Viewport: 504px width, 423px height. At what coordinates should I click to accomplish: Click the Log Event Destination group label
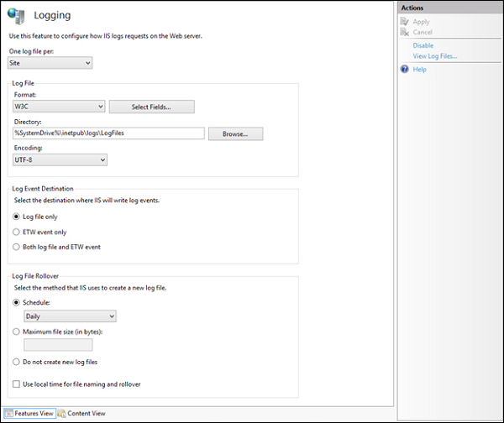[43, 189]
